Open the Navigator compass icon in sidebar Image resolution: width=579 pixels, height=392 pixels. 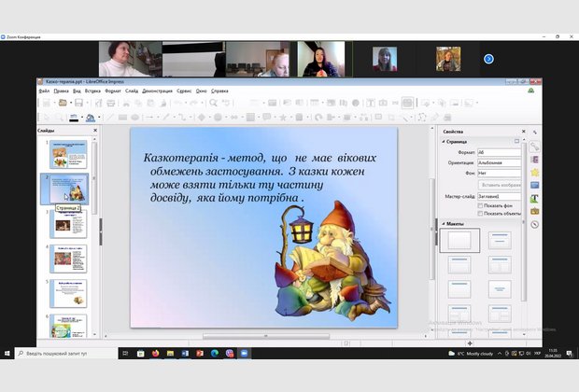click(x=534, y=224)
